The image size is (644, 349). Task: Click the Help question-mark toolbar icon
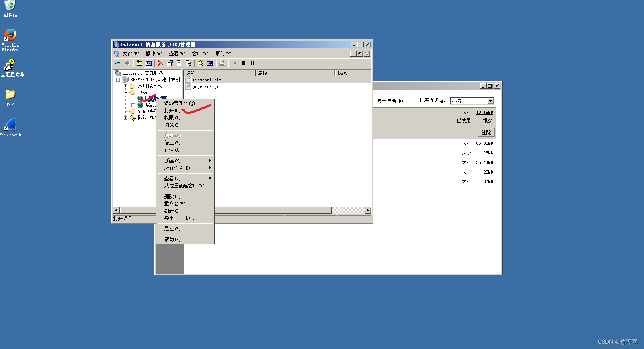coord(201,63)
